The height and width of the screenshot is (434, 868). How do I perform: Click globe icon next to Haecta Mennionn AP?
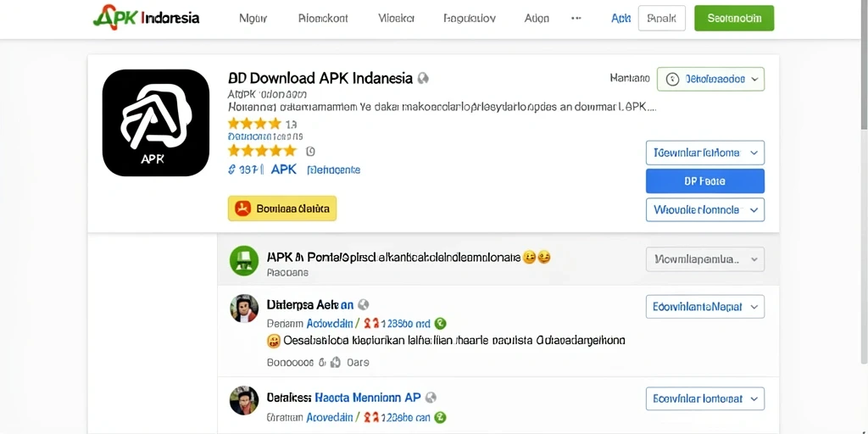coord(431,398)
